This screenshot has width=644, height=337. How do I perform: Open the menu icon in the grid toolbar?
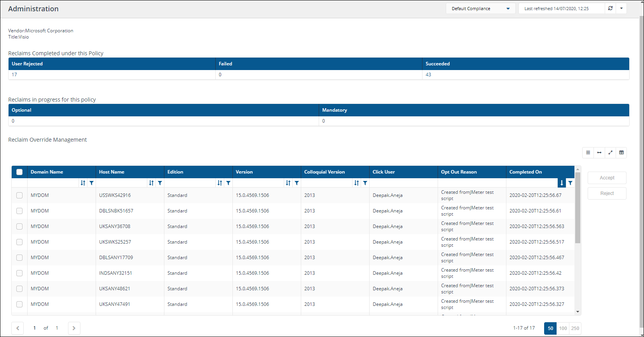click(x=588, y=153)
